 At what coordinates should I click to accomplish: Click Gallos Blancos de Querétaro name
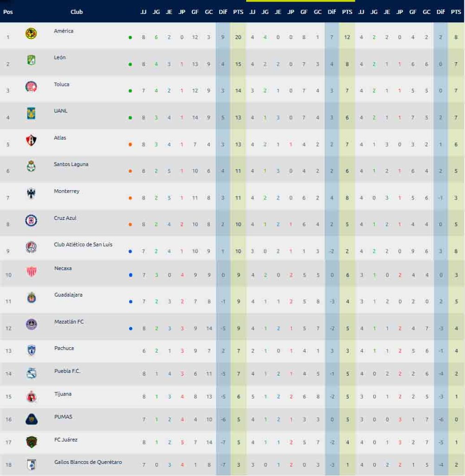88,462
